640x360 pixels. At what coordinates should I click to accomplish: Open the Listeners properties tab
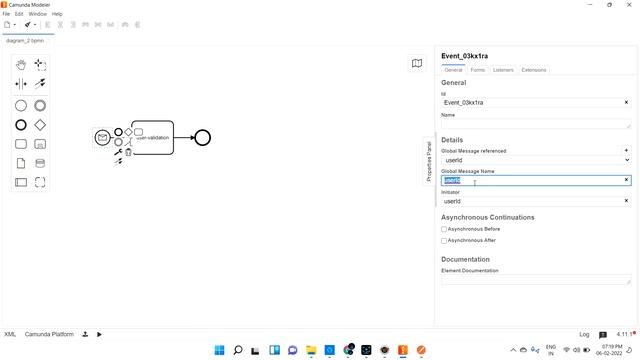click(x=503, y=70)
